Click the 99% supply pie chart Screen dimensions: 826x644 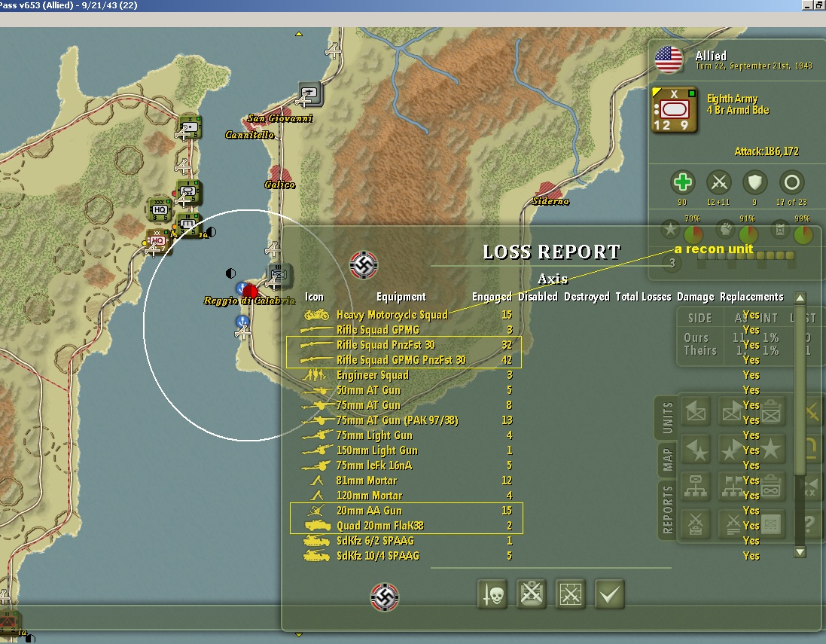click(x=803, y=235)
